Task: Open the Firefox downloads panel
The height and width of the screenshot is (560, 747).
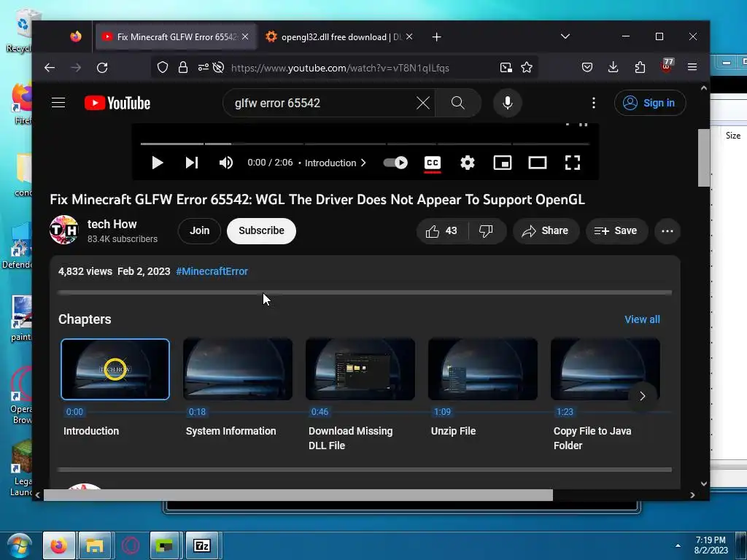Action: [613, 68]
